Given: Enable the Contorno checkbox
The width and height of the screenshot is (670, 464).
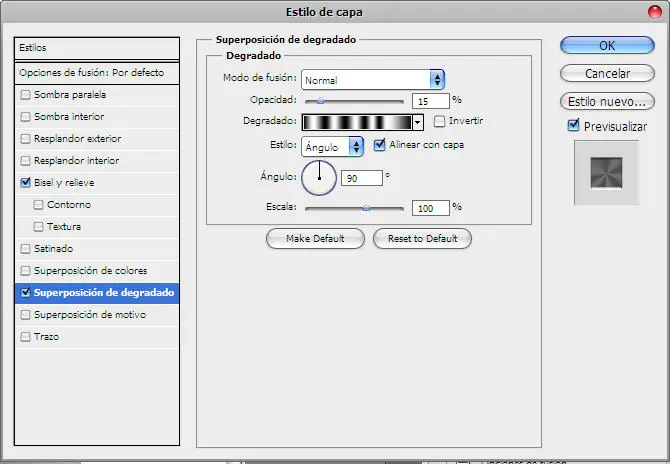Looking at the screenshot, I should [38, 205].
